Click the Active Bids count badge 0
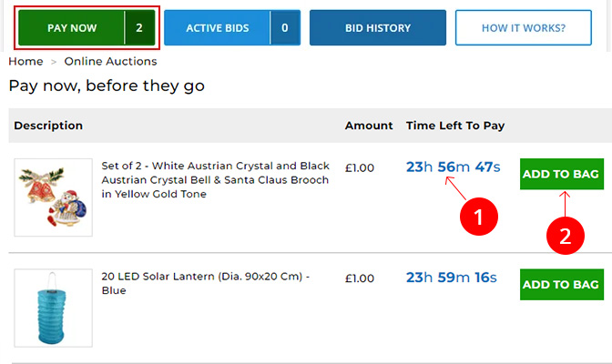 [x=285, y=28]
